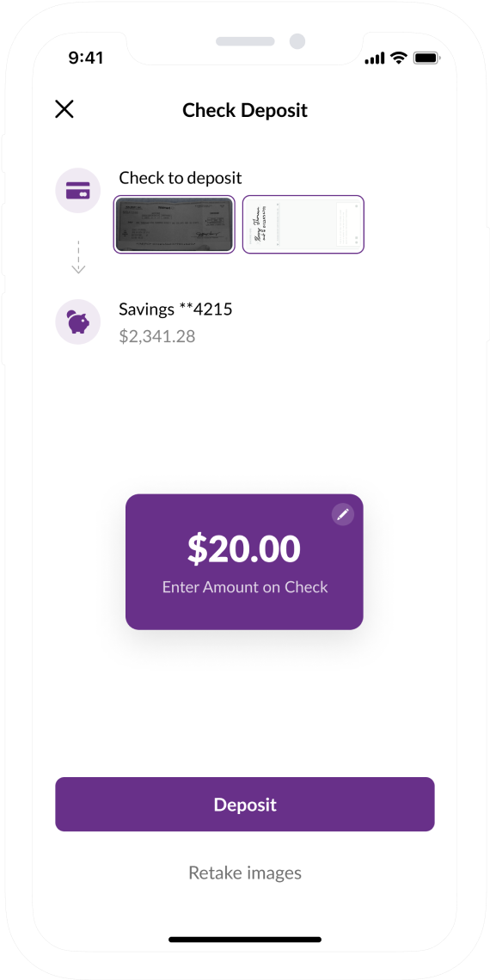Click the Check Deposit title
Viewport: 490px width, 980px height.
click(x=245, y=111)
